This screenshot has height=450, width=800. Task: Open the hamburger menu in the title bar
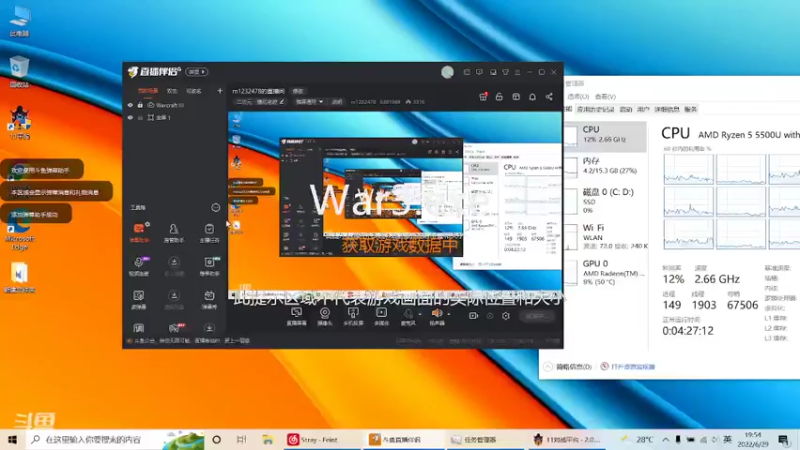[x=517, y=72]
